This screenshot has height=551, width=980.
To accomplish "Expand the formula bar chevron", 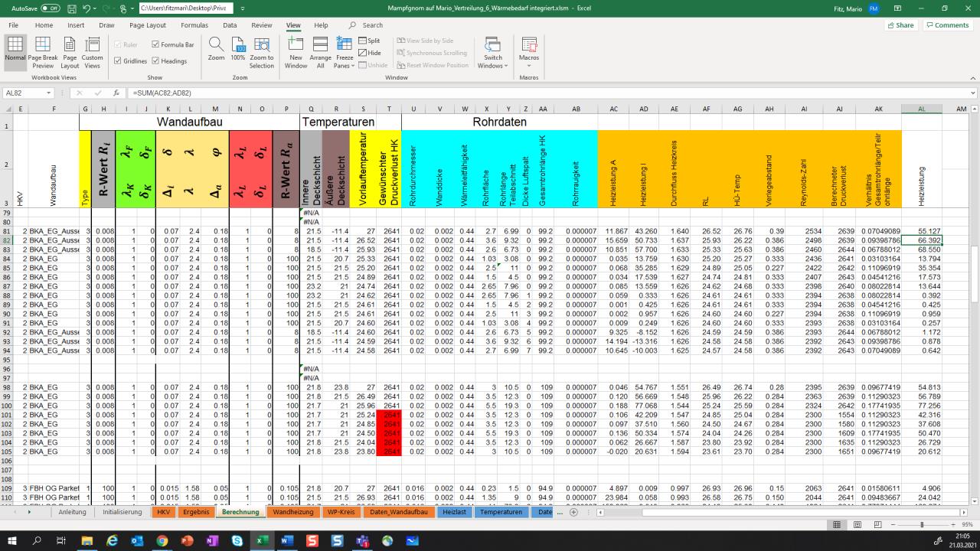I will click(973, 93).
